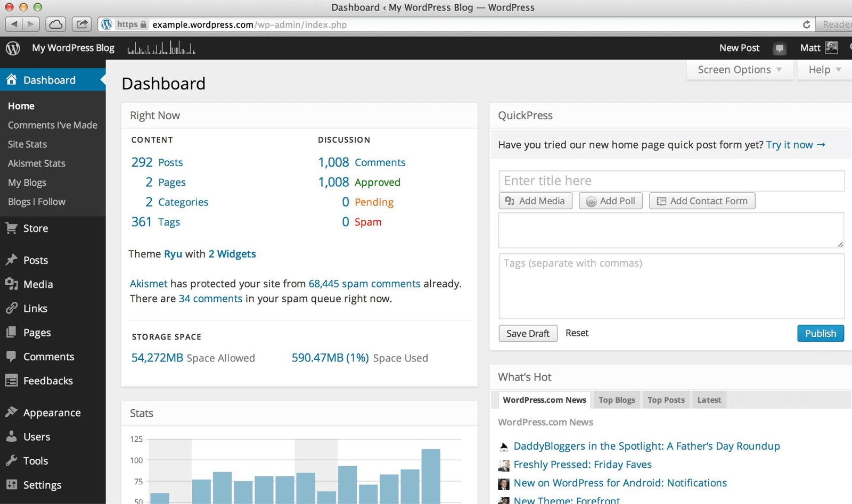Open the 68,445 spam comments link
The width and height of the screenshot is (852, 504).
click(364, 284)
